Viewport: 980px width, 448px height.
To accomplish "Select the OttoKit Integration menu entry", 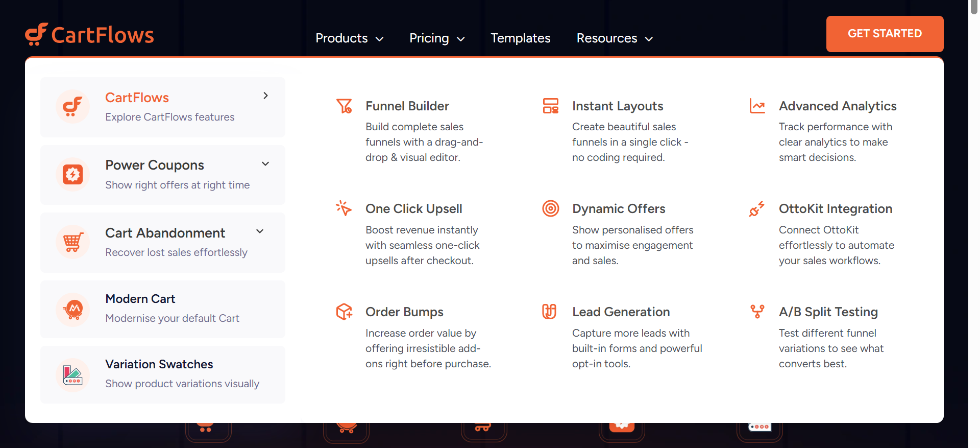I will pos(836,208).
